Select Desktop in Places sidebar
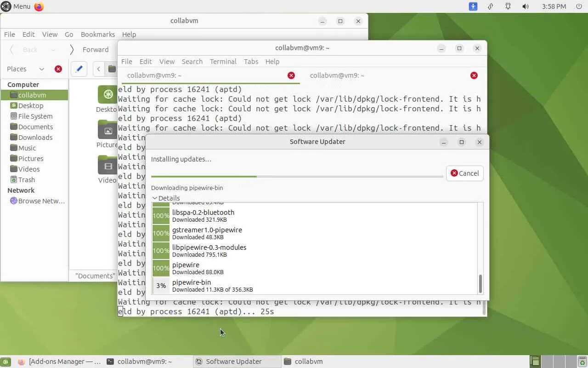This screenshot has height=368, width=588. (34, 106)
